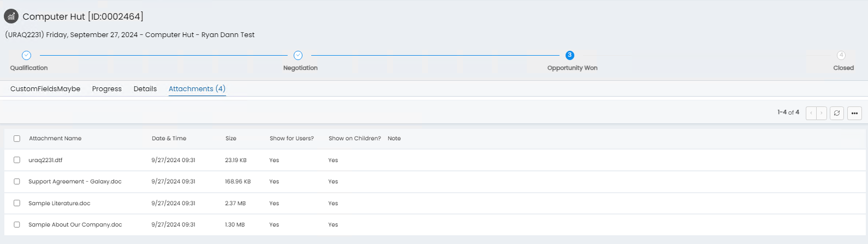Check the box for uraq2231.dtf
The width and height of the screenshot is (868, 244).
click(17, 160)
